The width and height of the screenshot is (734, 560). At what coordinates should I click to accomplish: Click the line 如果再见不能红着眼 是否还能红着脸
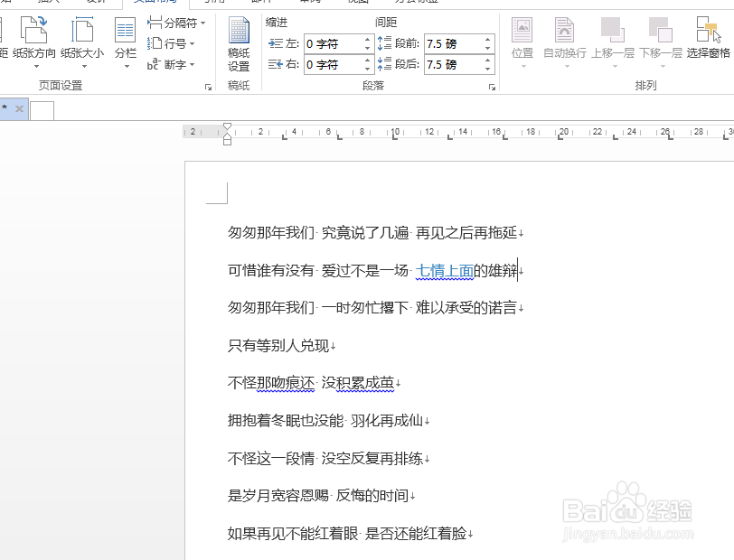pos(347,533)
